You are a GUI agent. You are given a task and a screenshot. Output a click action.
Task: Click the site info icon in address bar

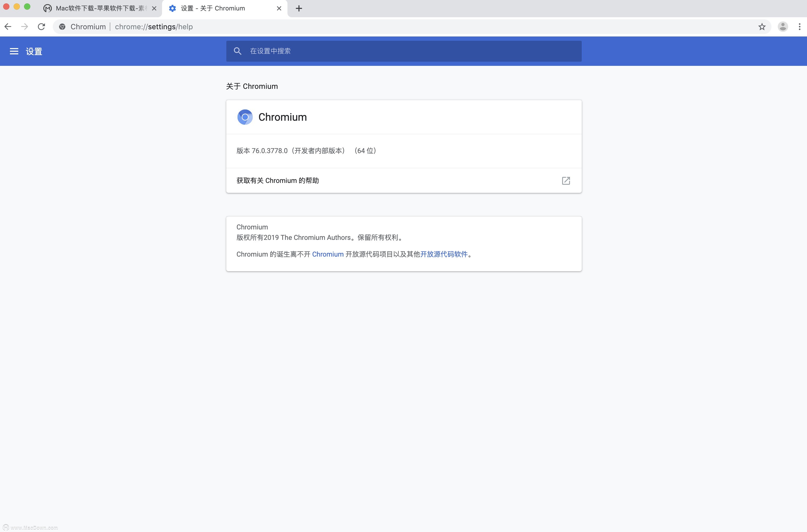pos(62,26)
